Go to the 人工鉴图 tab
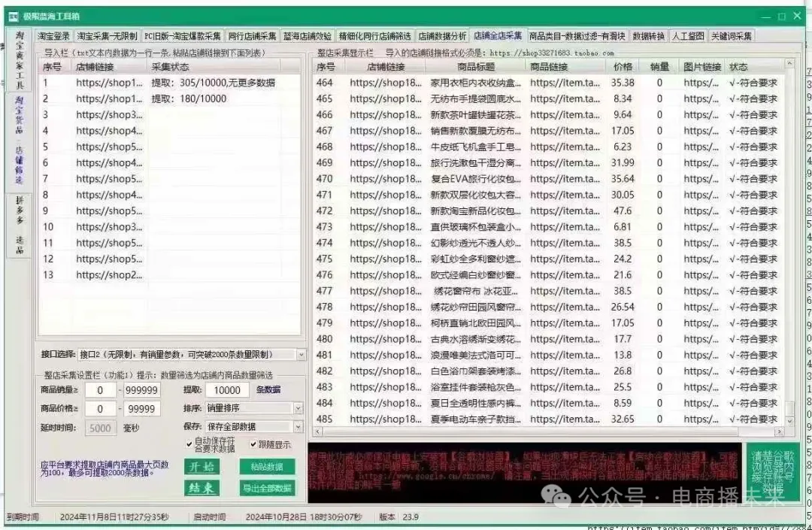This screenshot has width=812, height=530. point(688,36)
